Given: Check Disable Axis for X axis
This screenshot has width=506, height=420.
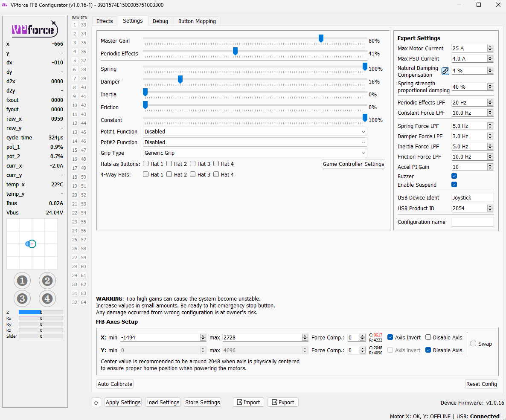Looking at the screenshot, I should pyautogui.click(x=428, y=337).
